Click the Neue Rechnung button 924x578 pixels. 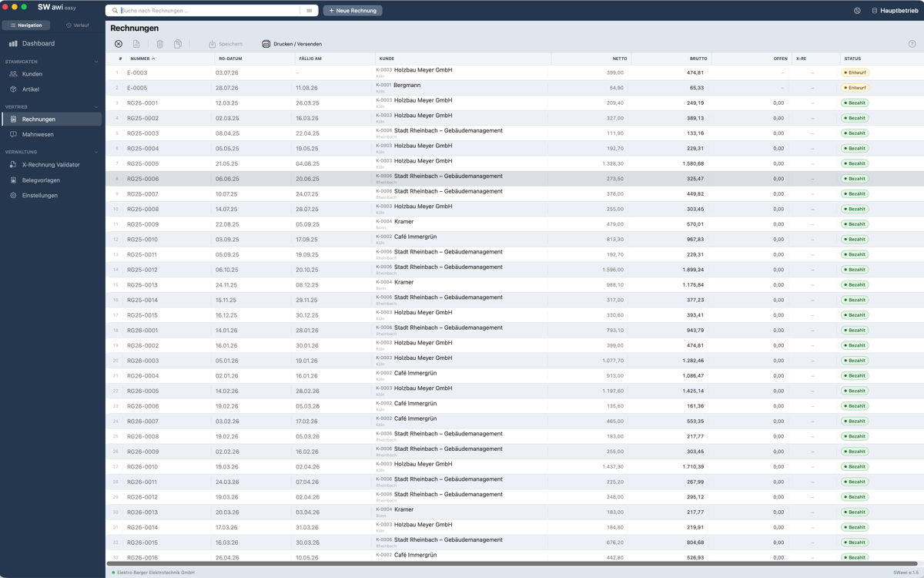pyautogui.click(x=353, y=11)
